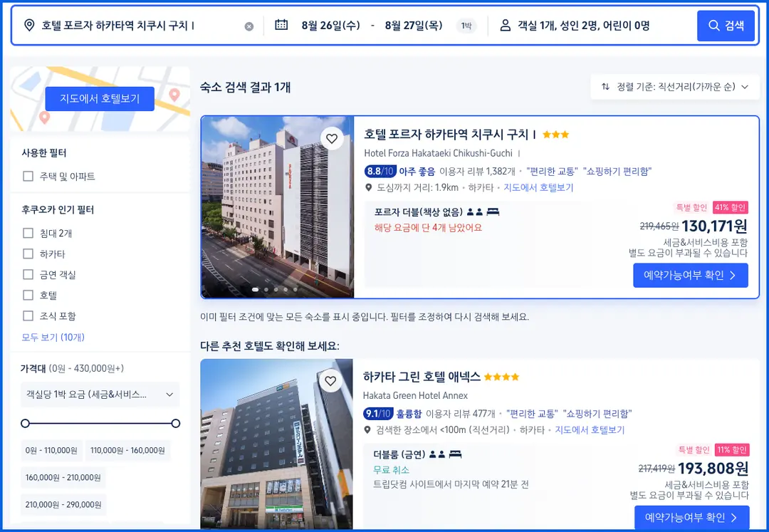Click the guest person icon
This screenshot has height=532, width=769.
coord(505,25)
